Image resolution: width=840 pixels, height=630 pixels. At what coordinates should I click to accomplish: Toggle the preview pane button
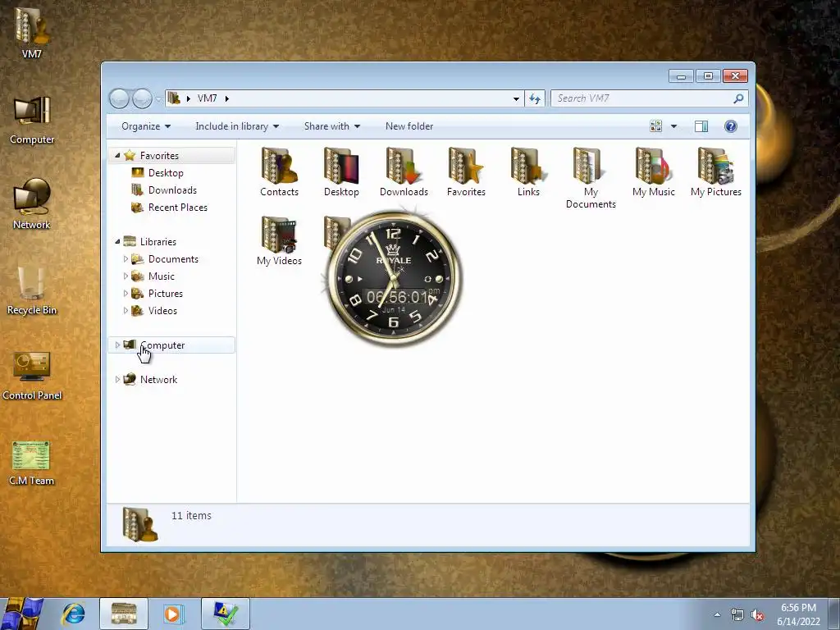click(701, 126)
